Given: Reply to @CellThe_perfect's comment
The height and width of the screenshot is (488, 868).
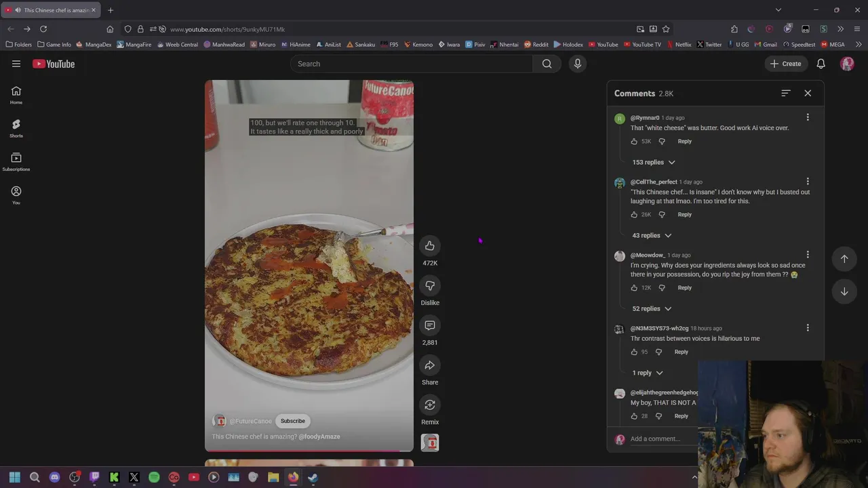Looking at the screenshot, I should pyautogui.click(x=684, y=214).
